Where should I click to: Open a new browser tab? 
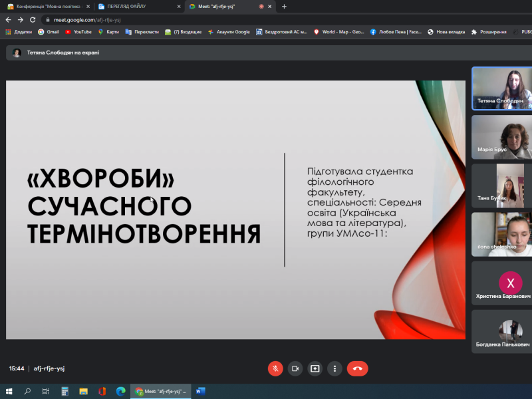tap(285, 6)
